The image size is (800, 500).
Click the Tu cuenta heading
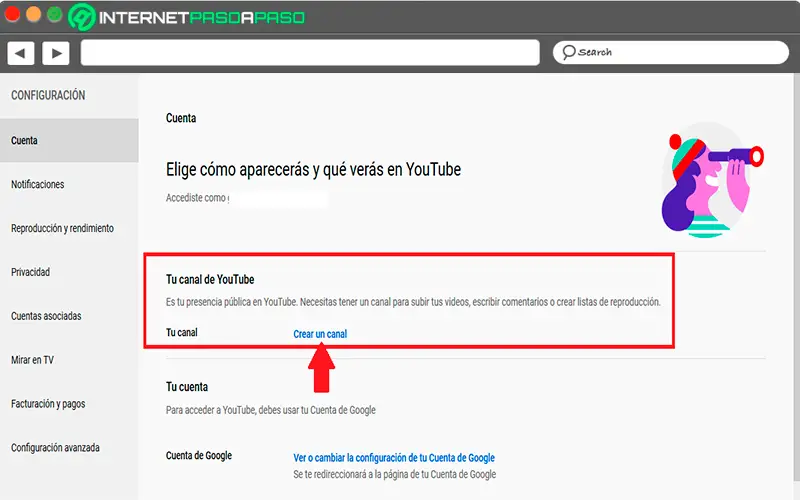(187, 387)
